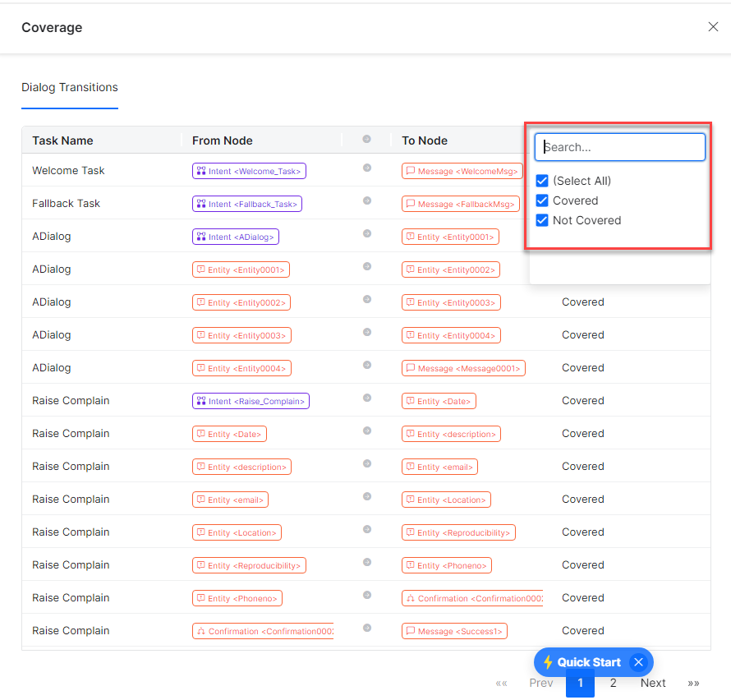Click the Confirmation node icon in To Node column
Viewport: 731px width, 700px height.
point(410,598)
